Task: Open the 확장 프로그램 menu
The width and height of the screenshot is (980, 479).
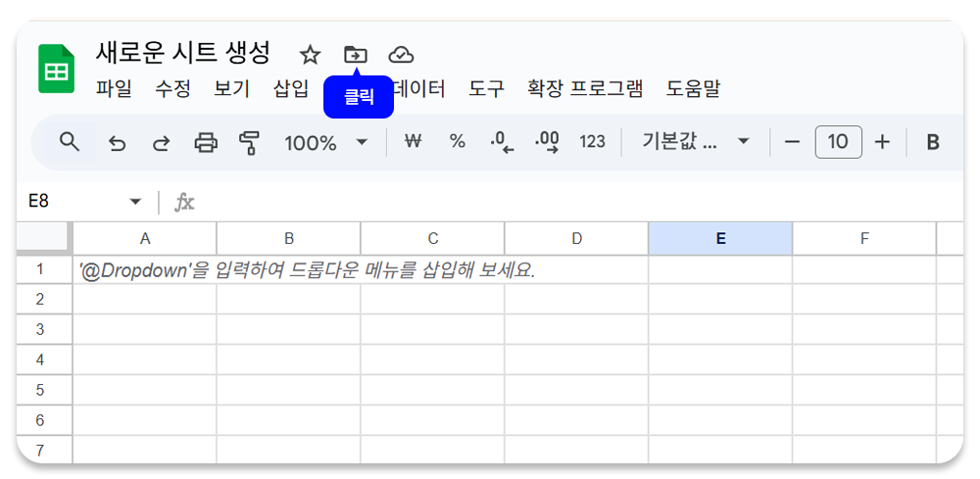Action: pyautogui.click(x=585, y=89)
